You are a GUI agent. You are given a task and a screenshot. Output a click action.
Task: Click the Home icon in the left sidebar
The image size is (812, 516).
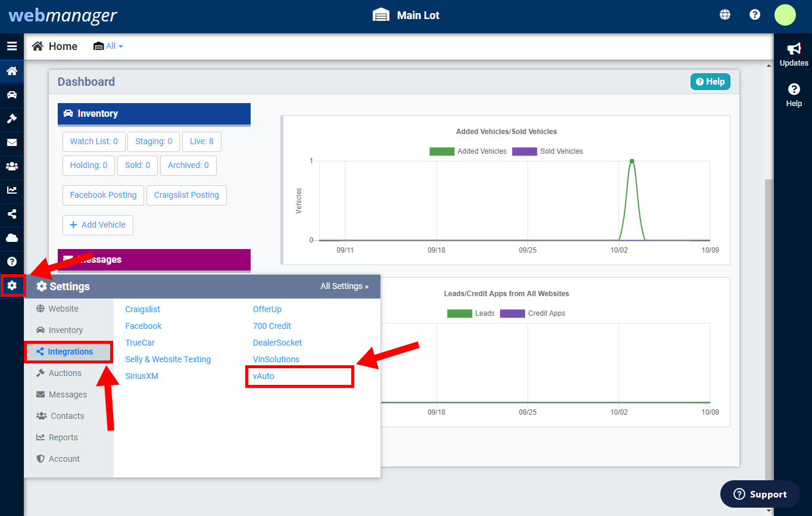(x=12, y=70)
